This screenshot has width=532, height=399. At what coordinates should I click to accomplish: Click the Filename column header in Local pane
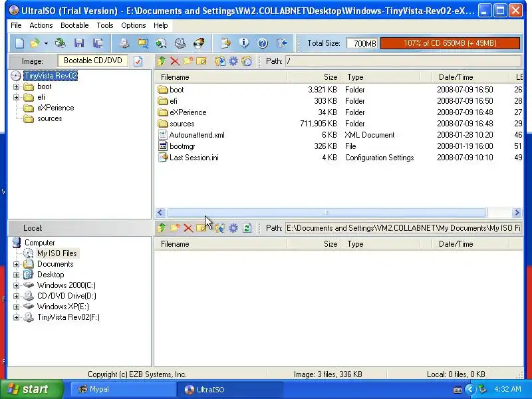pos(221,244)
